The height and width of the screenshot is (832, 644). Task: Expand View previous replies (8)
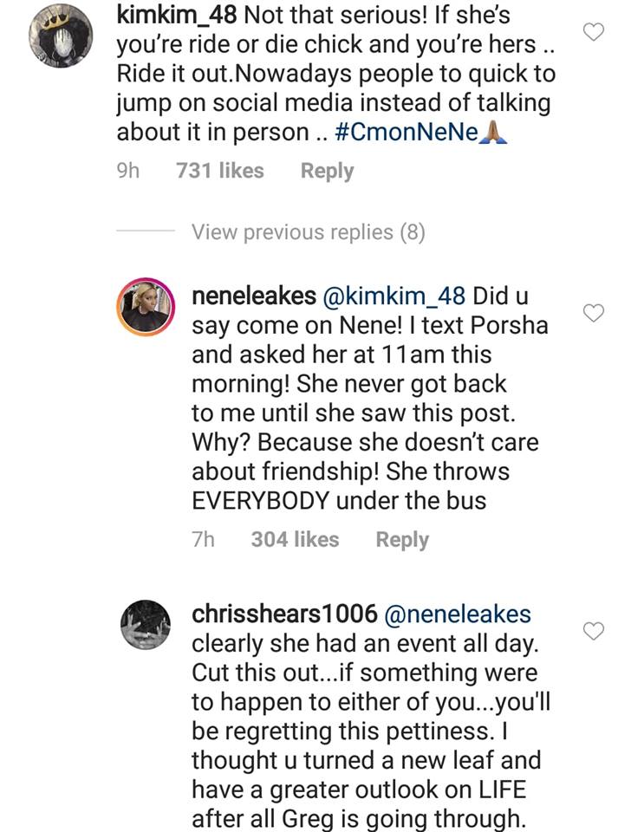308,232
